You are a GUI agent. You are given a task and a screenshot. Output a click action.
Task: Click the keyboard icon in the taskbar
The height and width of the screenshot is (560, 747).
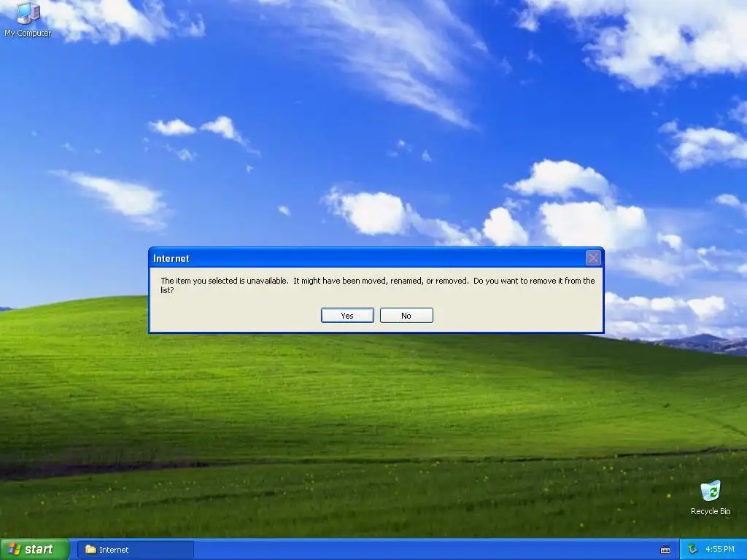click(665, 550)
